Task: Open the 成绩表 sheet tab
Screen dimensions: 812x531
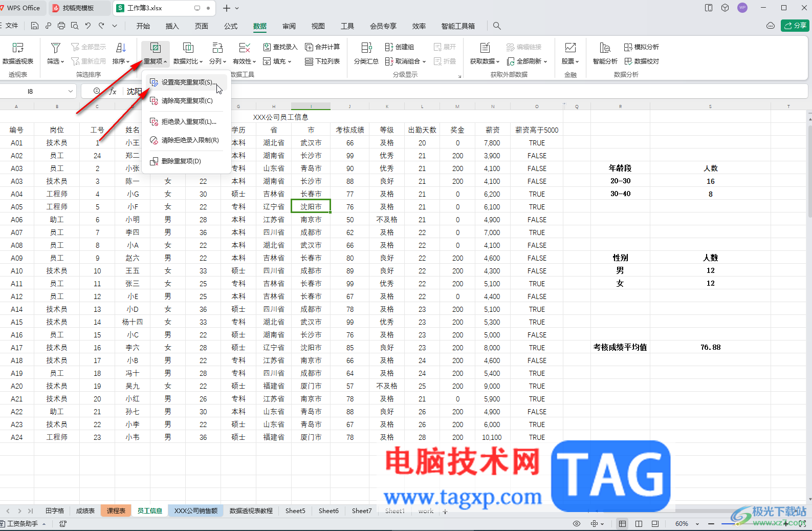Action: click(x=85, y=511)
